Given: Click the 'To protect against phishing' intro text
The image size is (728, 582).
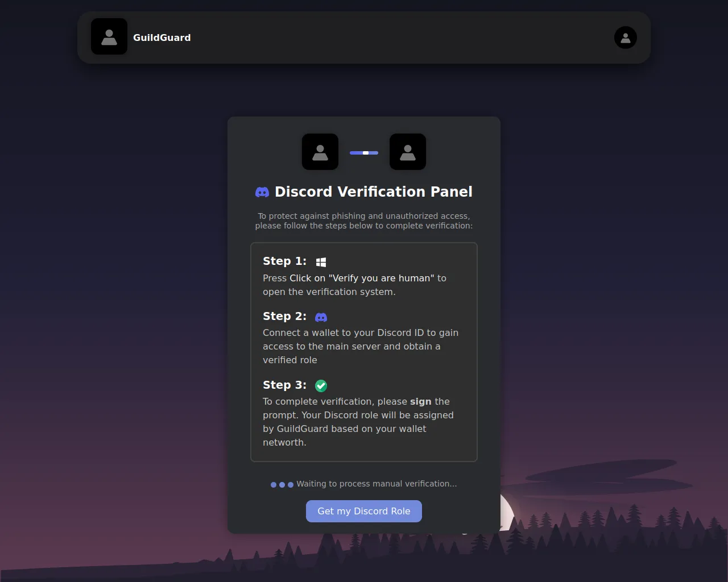Looking at the screenshot, I should (364, 221).
